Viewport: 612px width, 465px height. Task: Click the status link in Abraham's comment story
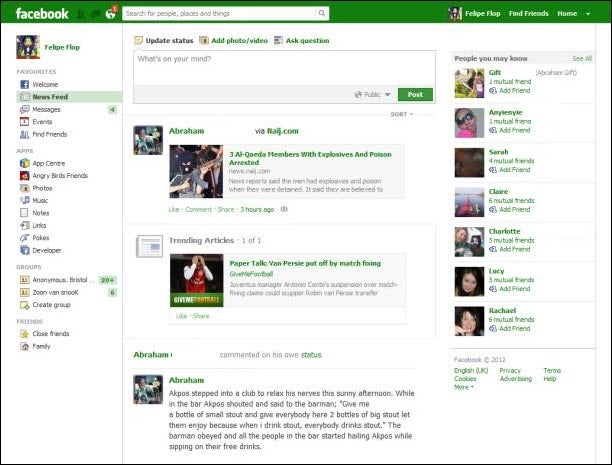[311, 355]
